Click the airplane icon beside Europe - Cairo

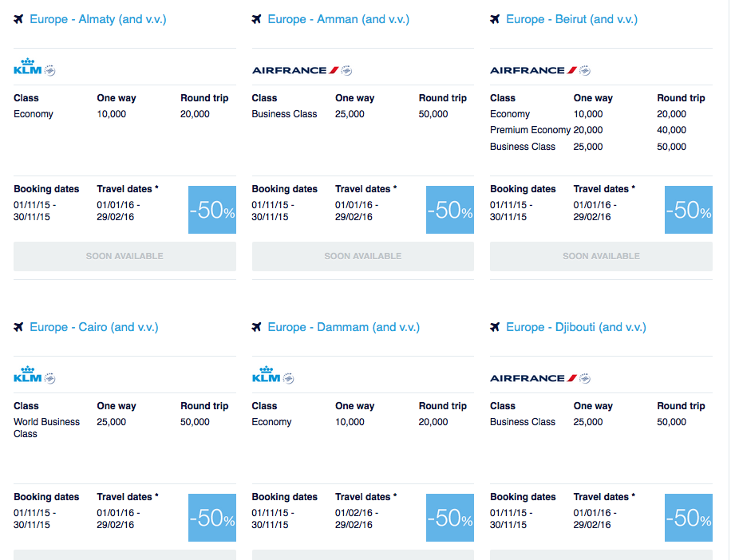click(18, 327)
